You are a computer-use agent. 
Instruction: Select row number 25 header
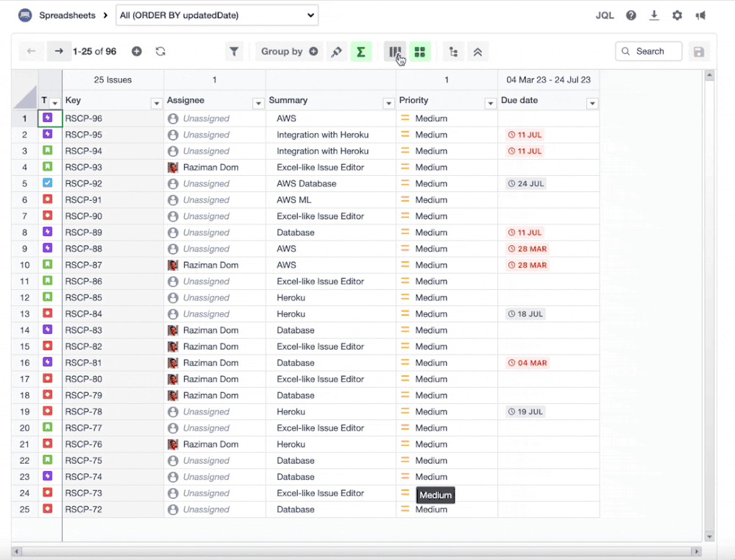(25, 509)
